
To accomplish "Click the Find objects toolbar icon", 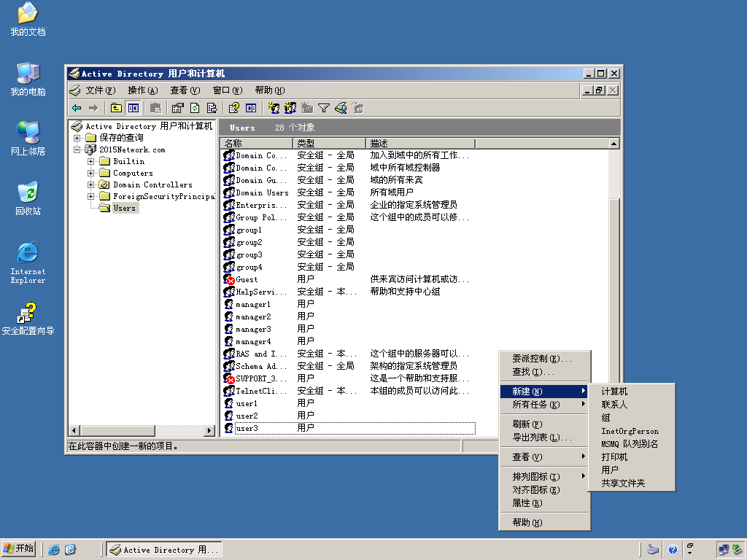I will 341,108.
